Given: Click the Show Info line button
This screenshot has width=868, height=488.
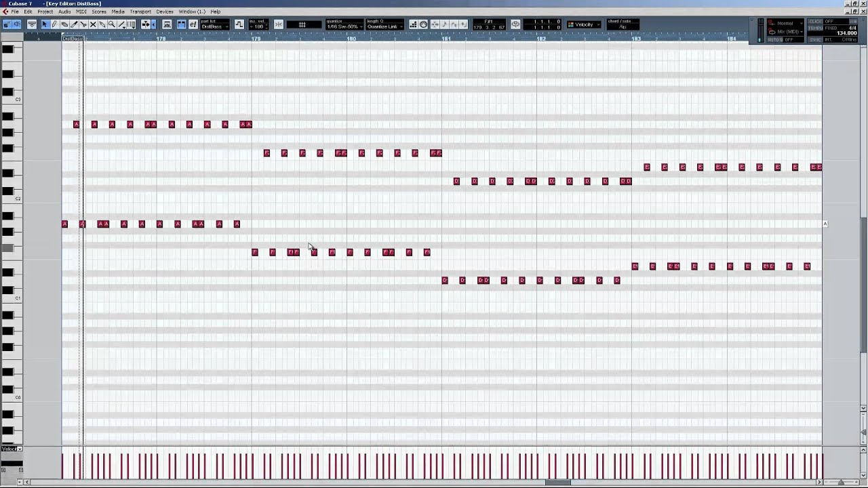Looking at the screenshot, I should coord(32,24).
